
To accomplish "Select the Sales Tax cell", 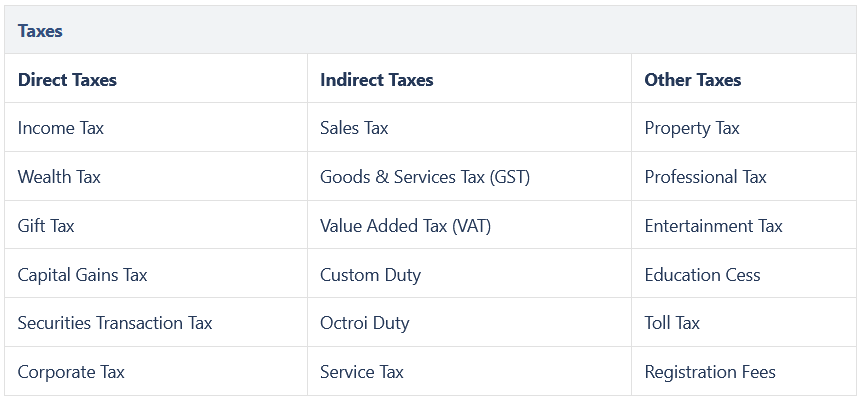I will pyautogui.click(x=354, y=128).
